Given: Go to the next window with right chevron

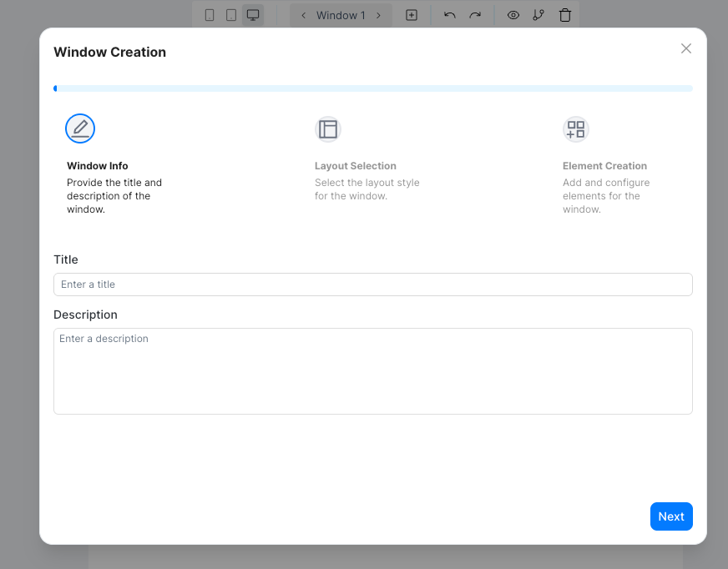Looking at the screenshot, I should point(378,14).
